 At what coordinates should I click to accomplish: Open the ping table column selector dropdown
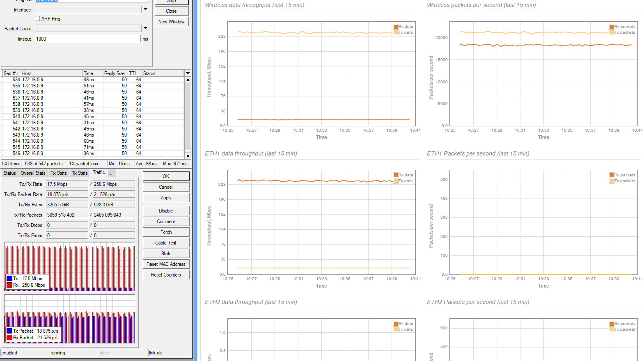(x=188, y=73)
